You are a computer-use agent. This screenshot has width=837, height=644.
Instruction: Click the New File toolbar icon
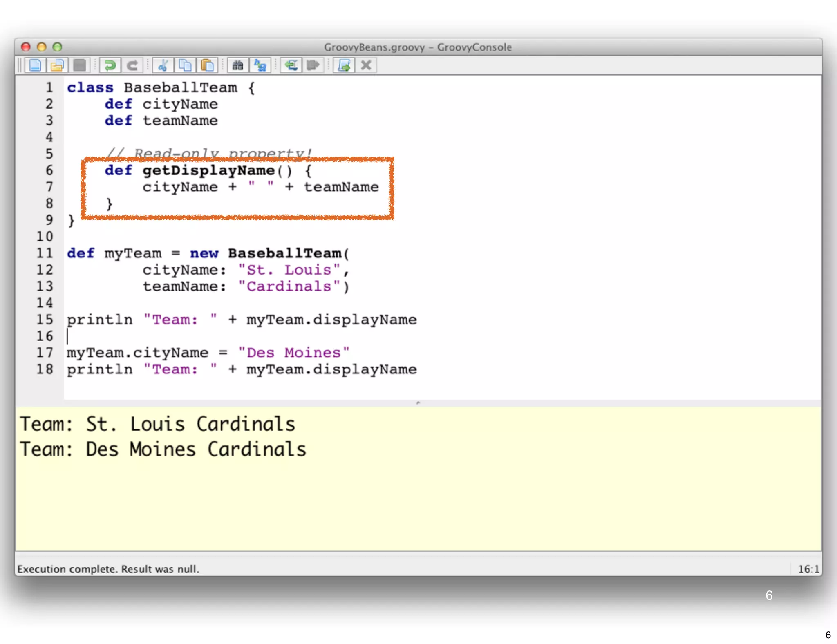tap(35, 65)
